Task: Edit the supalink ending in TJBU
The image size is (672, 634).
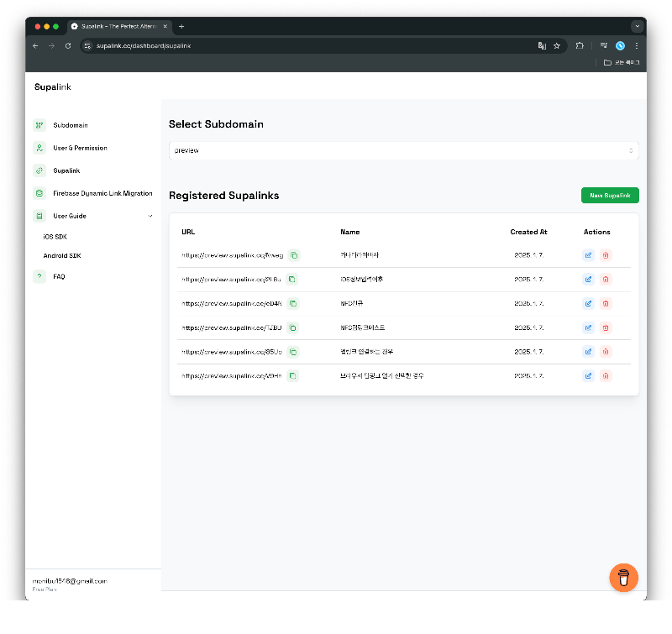Action: pos(589,328)
